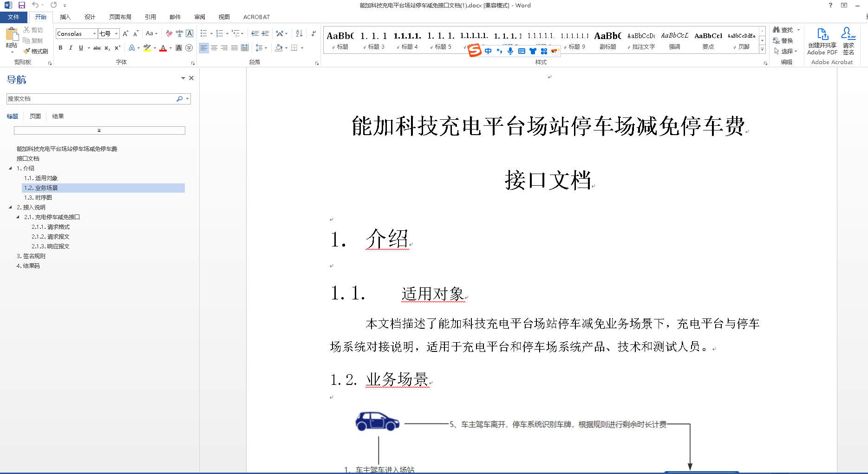Enable center paragraph alignment
This screenshot has width=868, height=474.
tap(214, 48)
